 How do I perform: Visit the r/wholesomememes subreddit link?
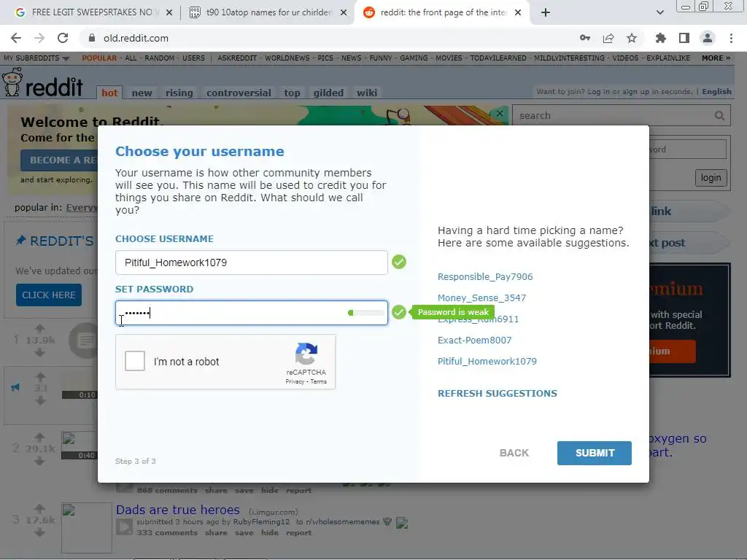point(343,521)
